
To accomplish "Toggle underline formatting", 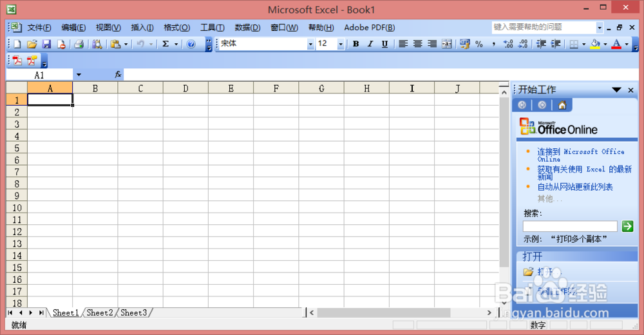I will 384,44.
